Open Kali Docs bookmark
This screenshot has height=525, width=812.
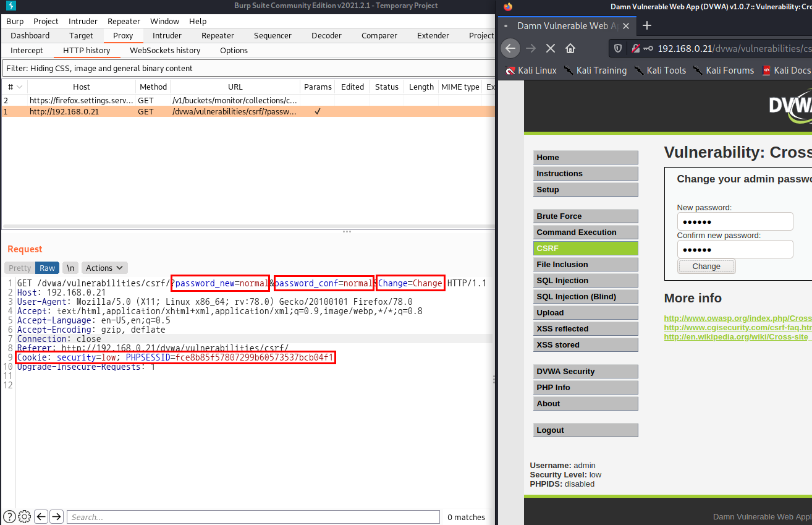point(787,70)
